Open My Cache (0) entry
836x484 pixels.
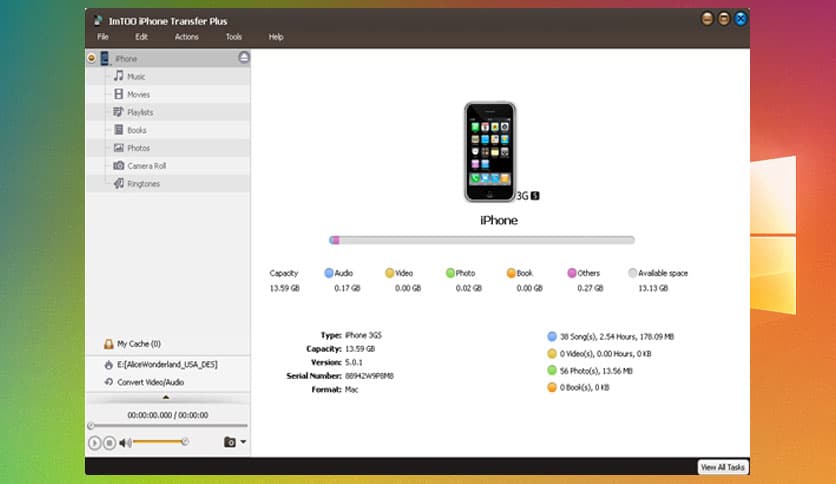[x=139, y=344]
